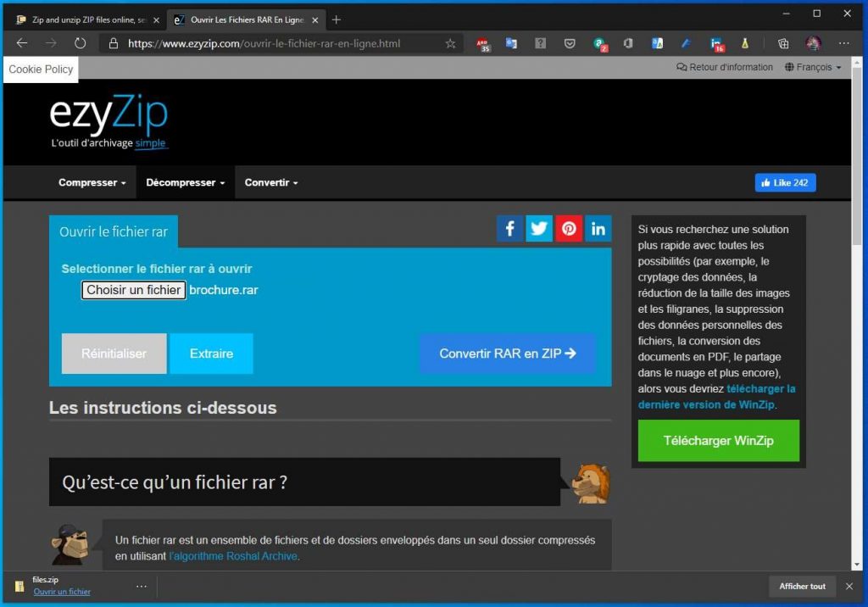
Task: Click the address bar URL field
Action: coord(280,43)
